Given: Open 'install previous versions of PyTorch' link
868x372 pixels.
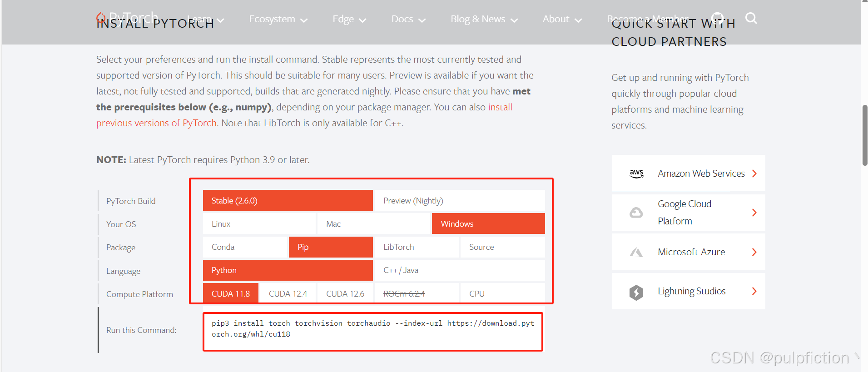Looking at the screenshot, I should coord(156,123).
